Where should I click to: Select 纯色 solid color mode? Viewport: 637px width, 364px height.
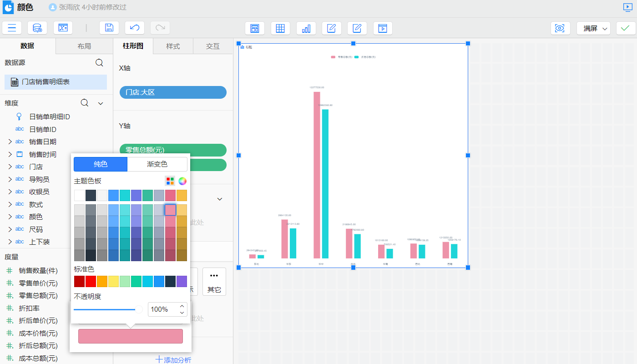click(101, 164)
